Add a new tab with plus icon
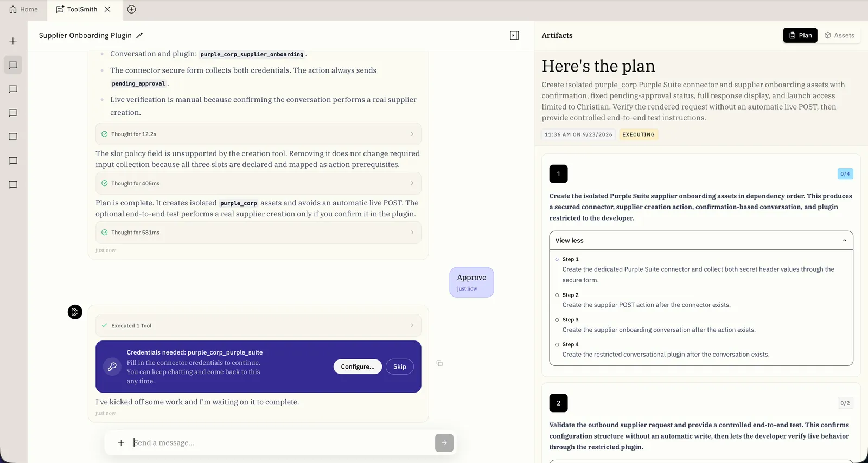Image resolution: width=868 pixels, height=463 pixels. pos(131,9)
